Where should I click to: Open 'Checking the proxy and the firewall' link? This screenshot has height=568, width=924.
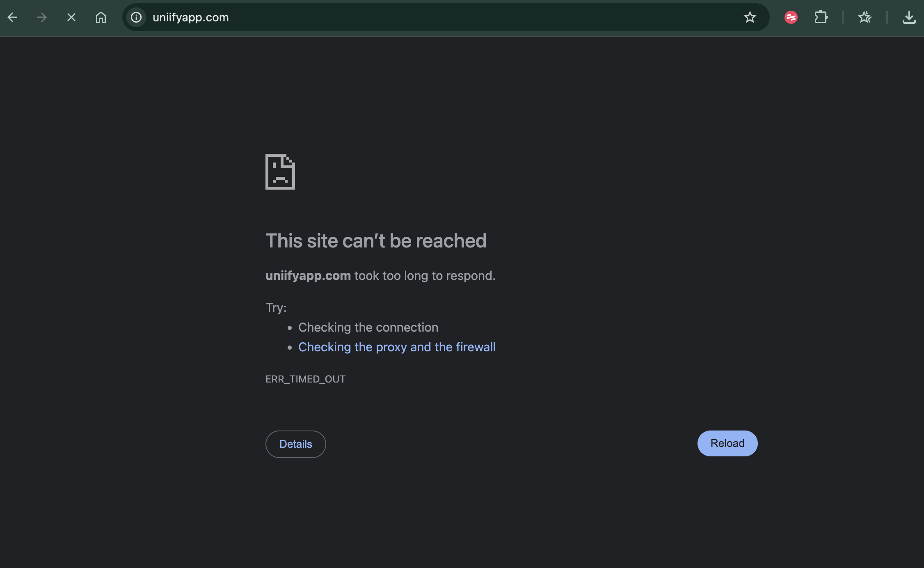coord(397,347)
